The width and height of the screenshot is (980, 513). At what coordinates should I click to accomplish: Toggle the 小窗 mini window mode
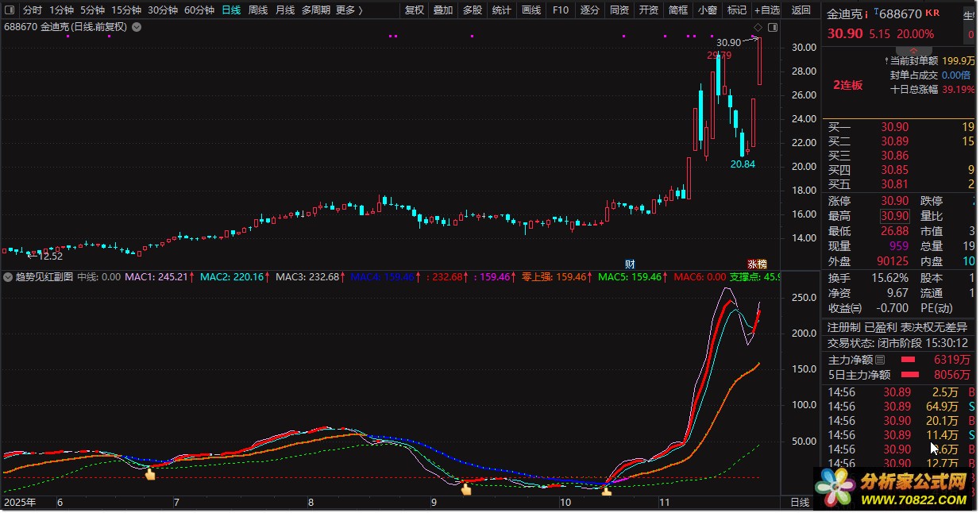tap(707, 10)
